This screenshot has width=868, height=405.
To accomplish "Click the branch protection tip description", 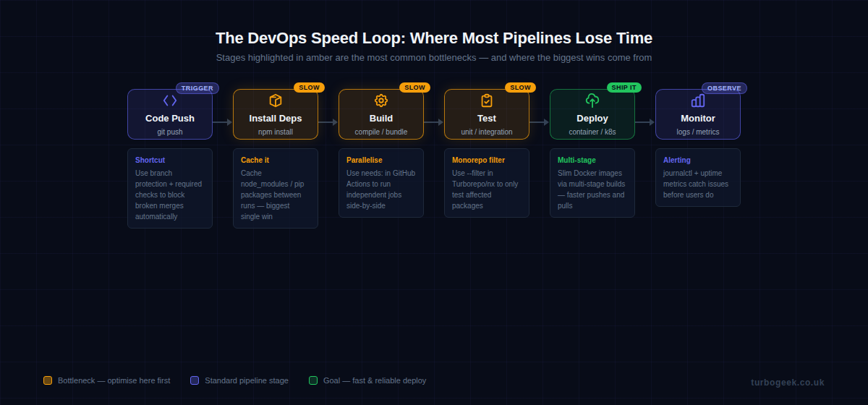I will [x=169, y=195].
